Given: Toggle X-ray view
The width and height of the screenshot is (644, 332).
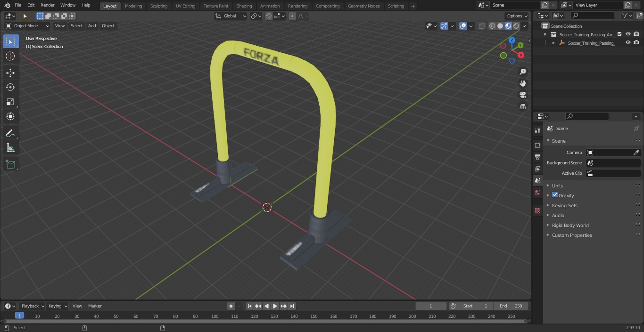Looking at the screenshot, I should (x=481, y=26).
